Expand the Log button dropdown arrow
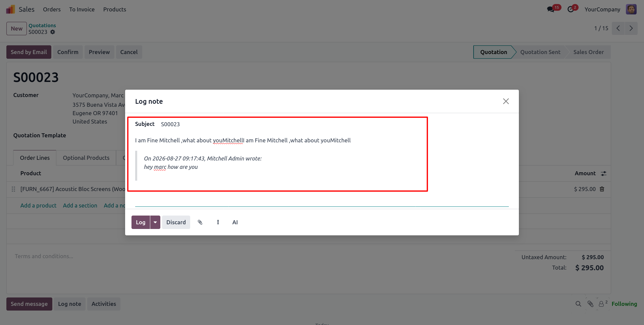The image size is (644, 325). click(155, 222)
